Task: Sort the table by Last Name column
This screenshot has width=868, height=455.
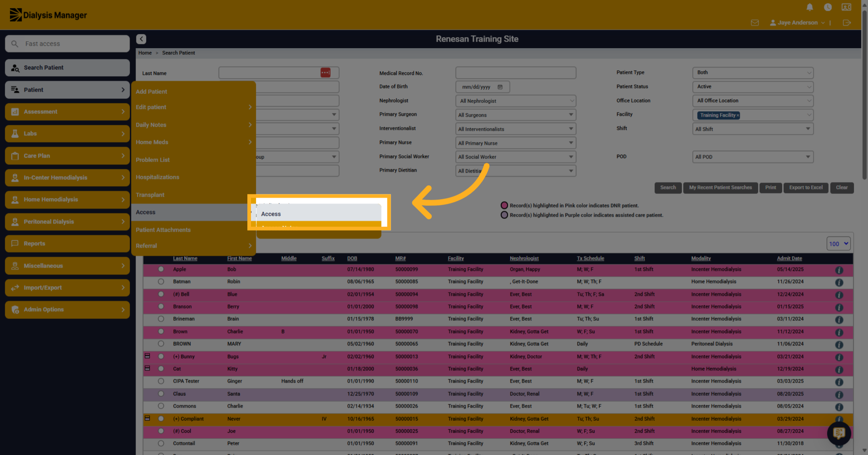Action: (185, 258)
